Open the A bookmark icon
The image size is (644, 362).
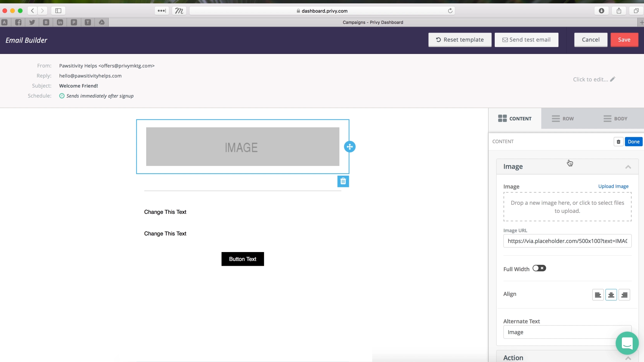click(x=4, y=22)
